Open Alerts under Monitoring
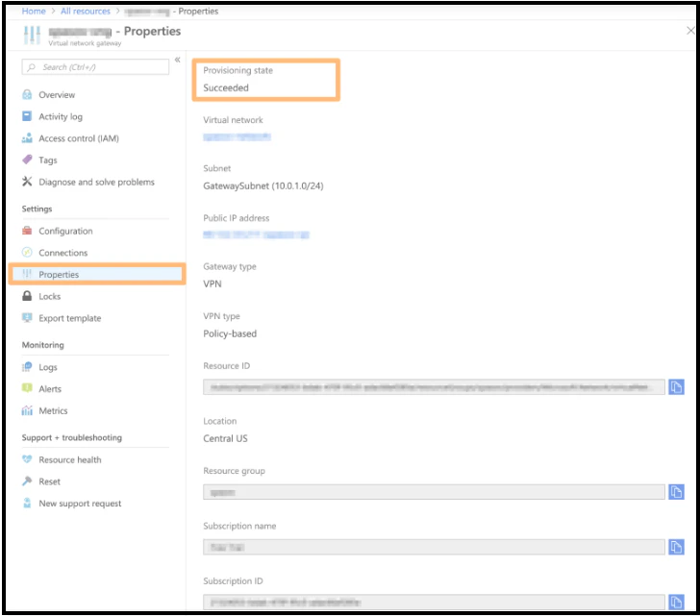 (50, 388)
